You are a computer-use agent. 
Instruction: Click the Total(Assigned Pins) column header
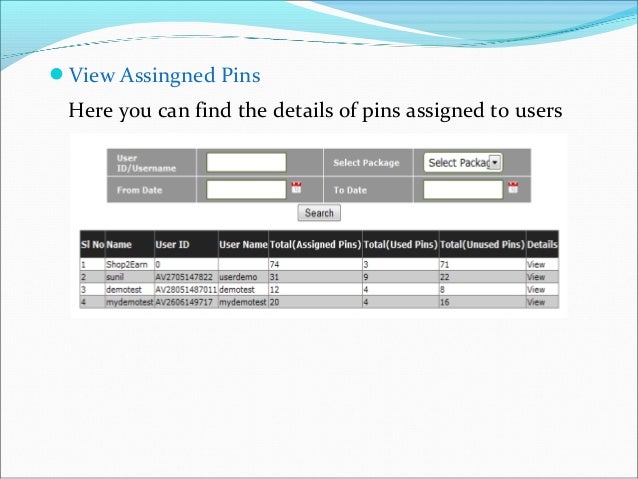point(315,244)
